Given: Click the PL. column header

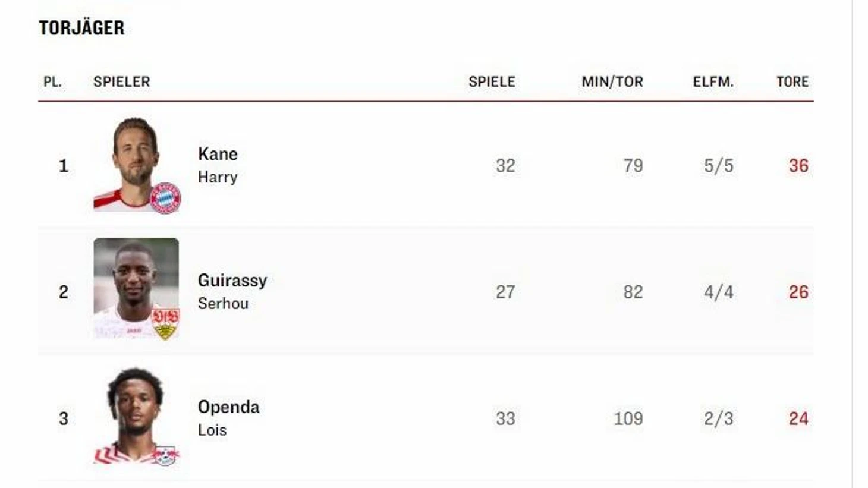Looking at the screenshot, I should click(53, 82).
